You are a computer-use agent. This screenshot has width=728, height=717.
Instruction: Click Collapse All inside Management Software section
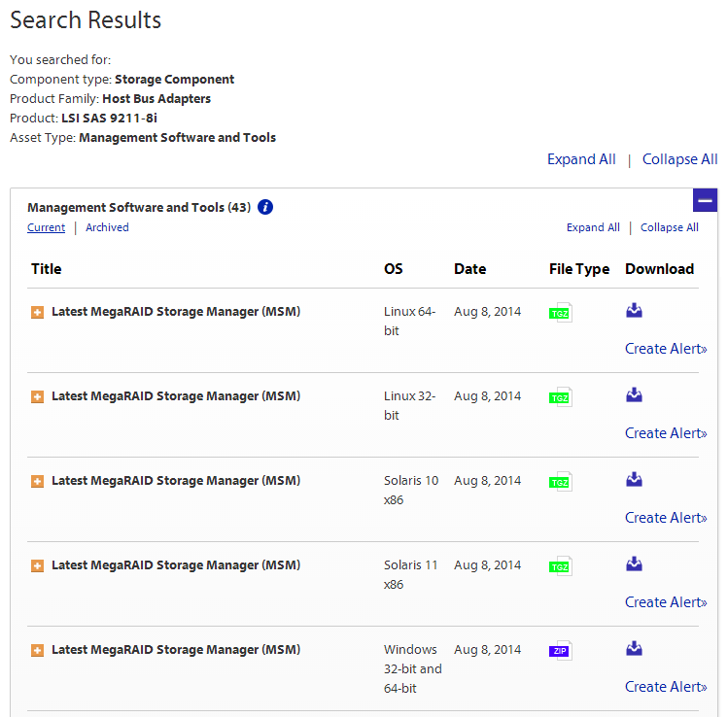670,227
